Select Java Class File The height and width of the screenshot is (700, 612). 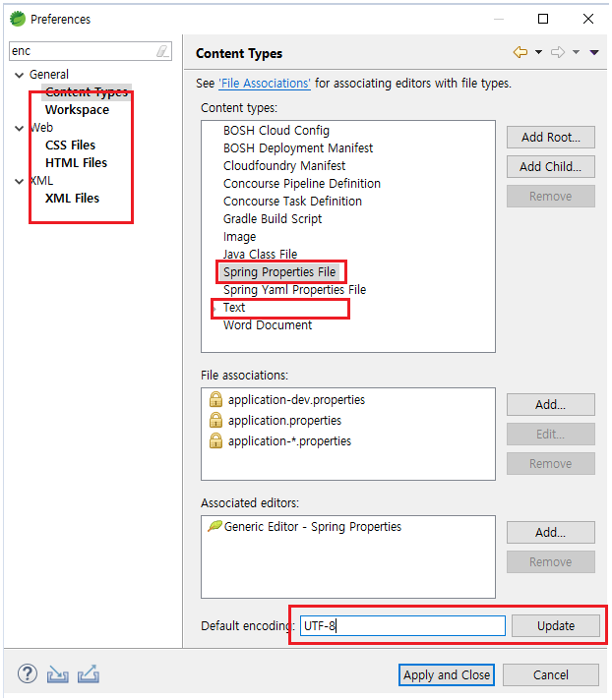(260, 255)
